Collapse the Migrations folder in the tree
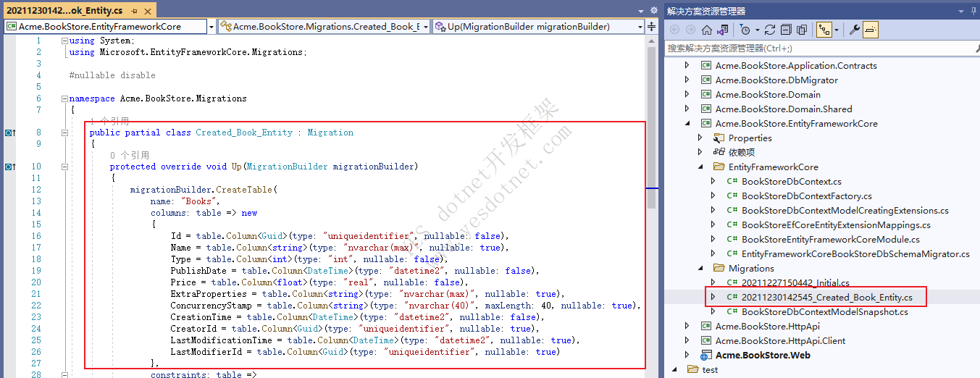Image resolution: width=980 pixels, height=378 pixels. point(700,269)
